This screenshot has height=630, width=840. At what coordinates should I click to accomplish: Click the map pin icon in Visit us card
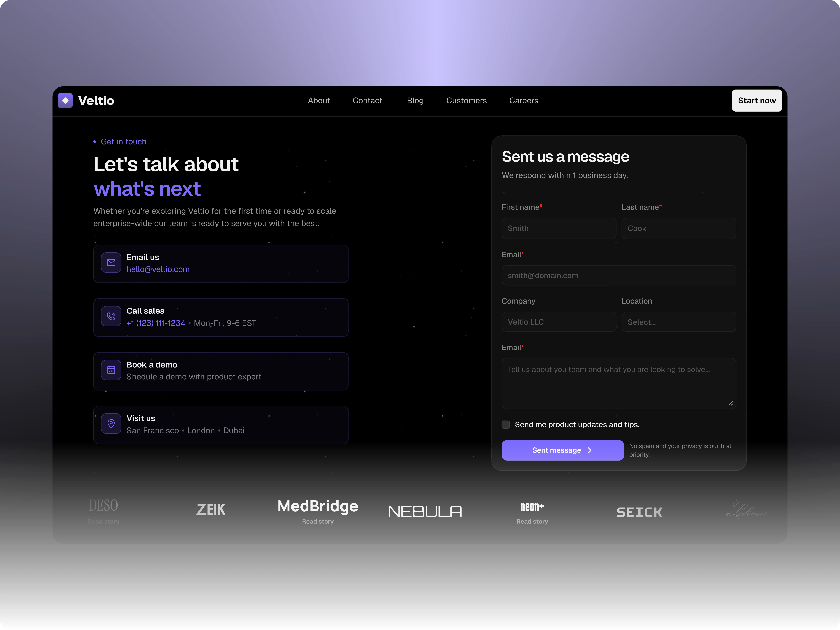111,423
